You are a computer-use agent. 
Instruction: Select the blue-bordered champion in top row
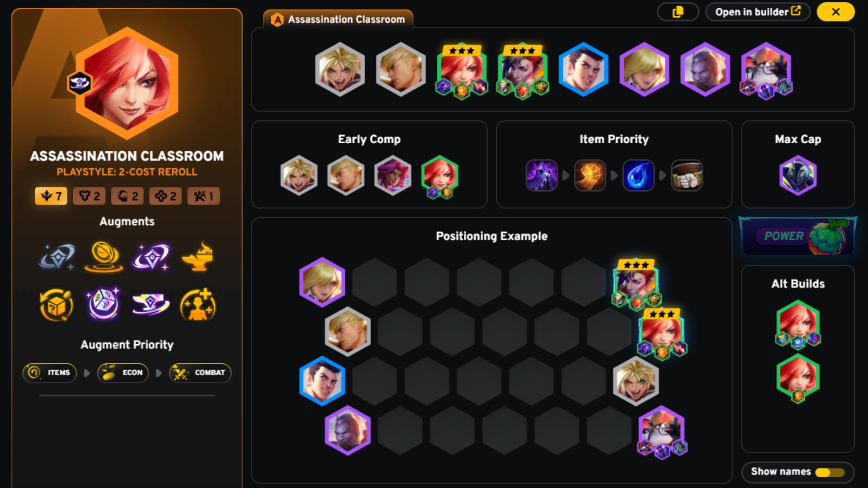583,69
